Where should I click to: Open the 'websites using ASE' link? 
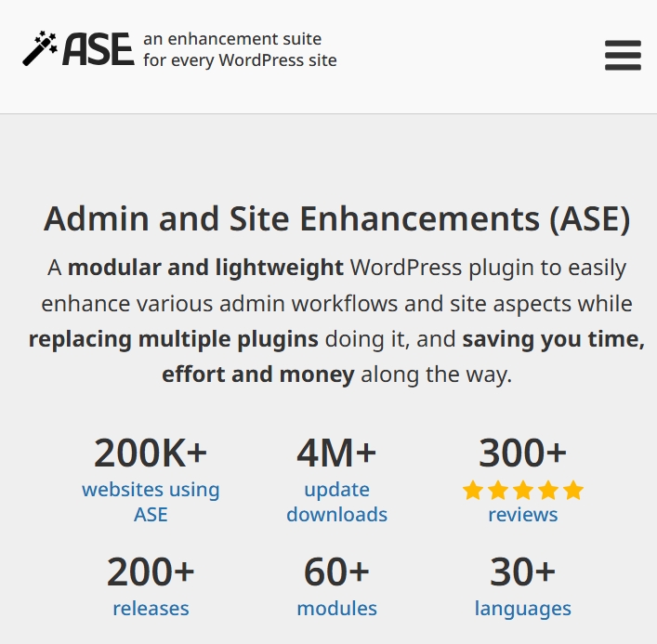pyautogui.click(x=151, y=502)
